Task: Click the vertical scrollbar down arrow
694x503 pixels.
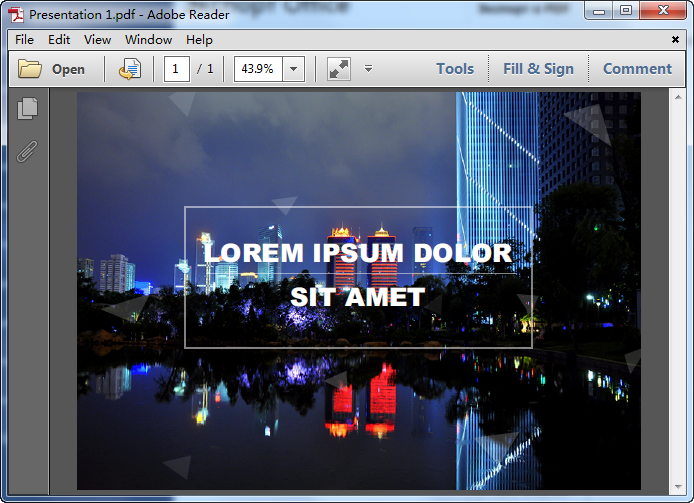Action: 677,486
